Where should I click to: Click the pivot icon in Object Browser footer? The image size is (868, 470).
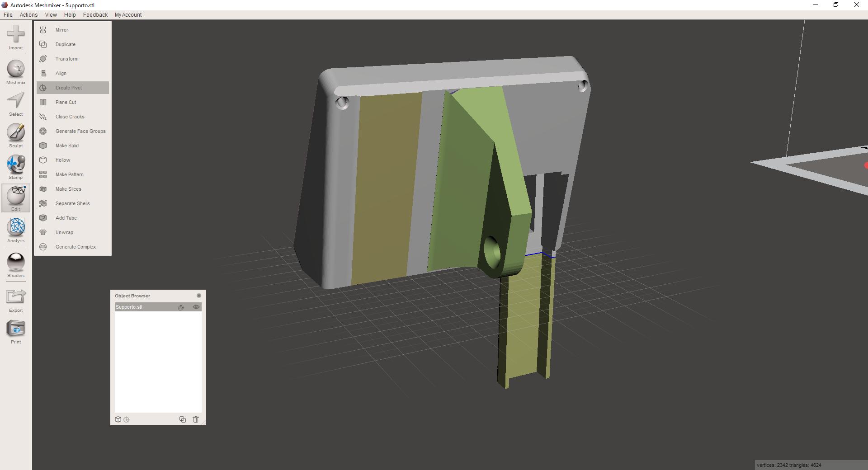[127, 419]
